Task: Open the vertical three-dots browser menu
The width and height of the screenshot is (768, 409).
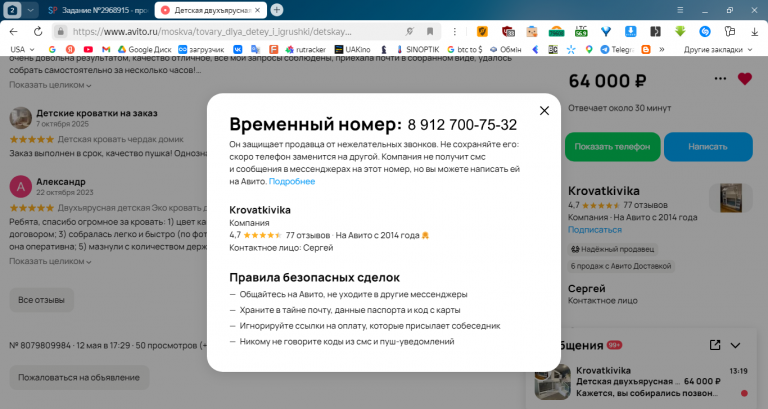Action: (455, 31)
